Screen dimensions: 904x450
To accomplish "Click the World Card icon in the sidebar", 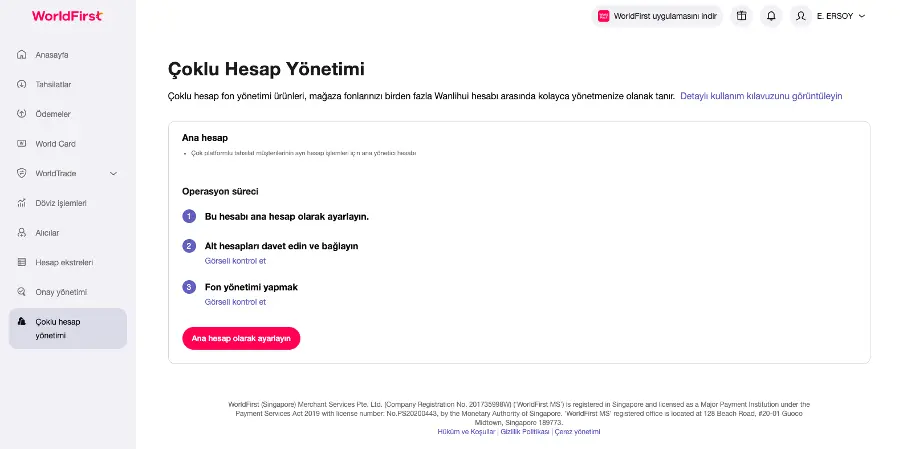I will pos(22,143).
